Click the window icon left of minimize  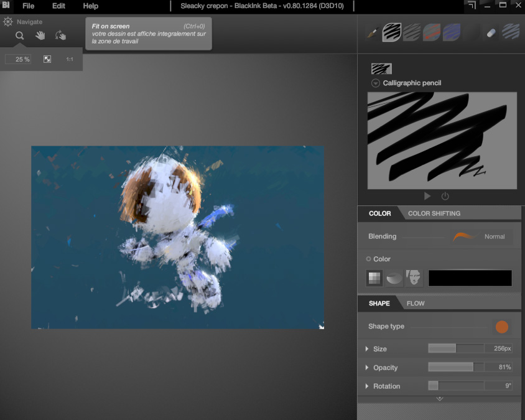point(472,5)
